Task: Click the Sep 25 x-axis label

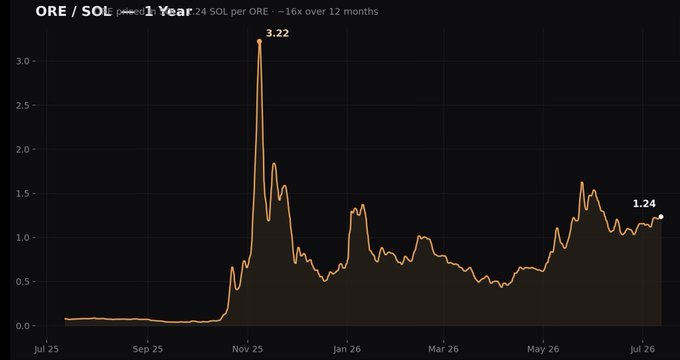Action: [x=148, y=349]
